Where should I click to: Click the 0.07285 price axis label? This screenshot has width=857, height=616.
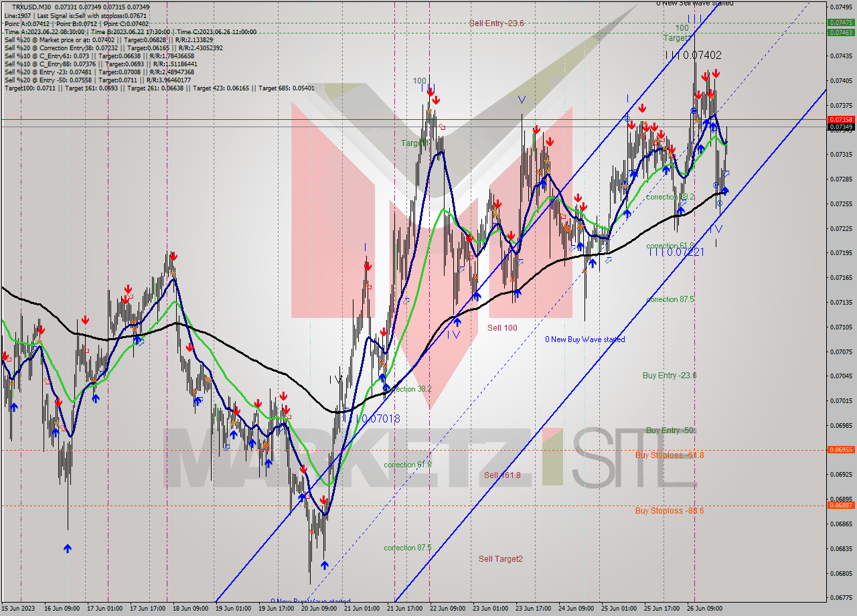[841, 179]
